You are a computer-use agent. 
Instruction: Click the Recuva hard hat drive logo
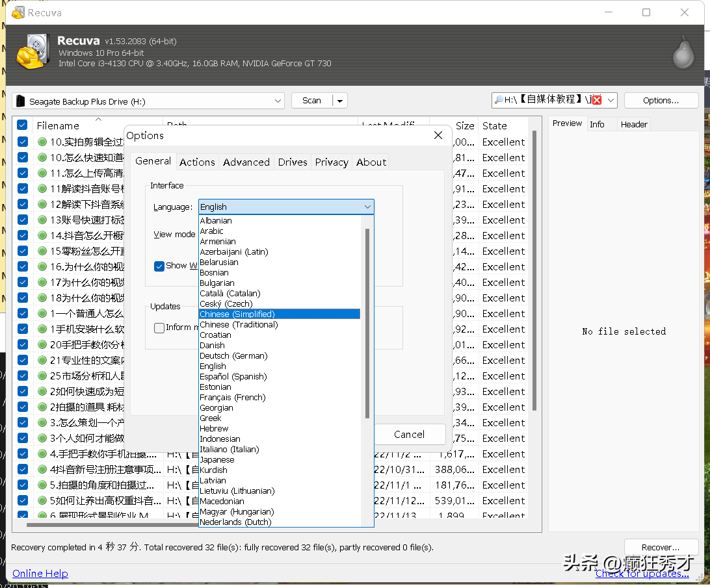pyautogui.click(x=33, y=51)
